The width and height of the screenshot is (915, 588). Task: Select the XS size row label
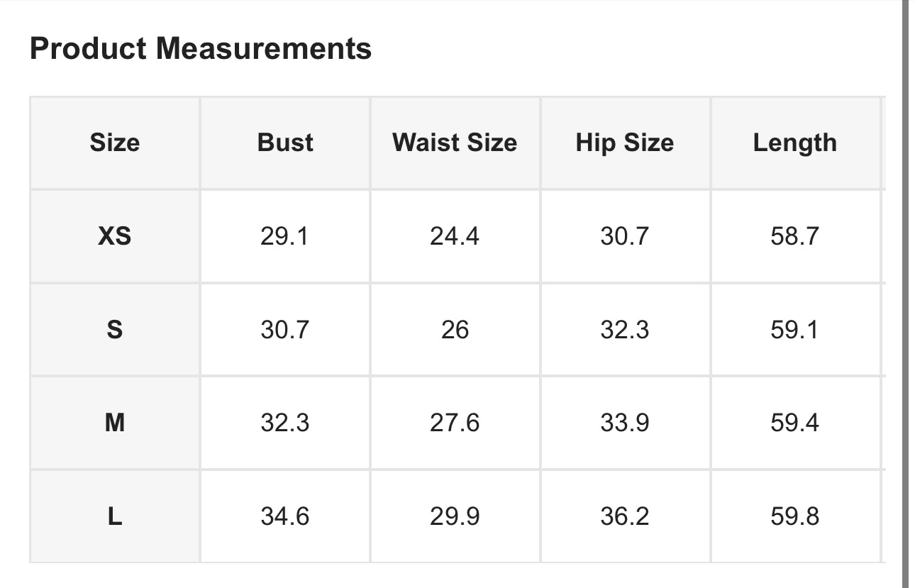115,236
